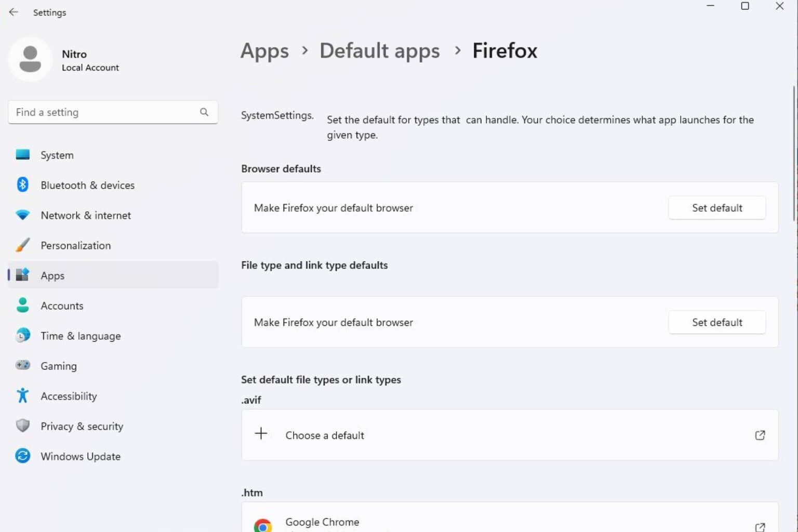Navigate back using the arrow button

pos(13,12)
